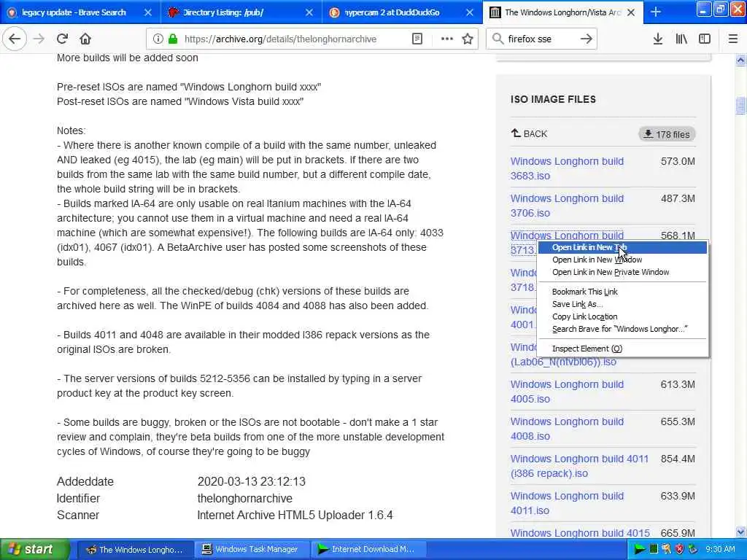The width and height of the screenshot is (747, 560).
Task: Open the Library icon
Action: 681,39
